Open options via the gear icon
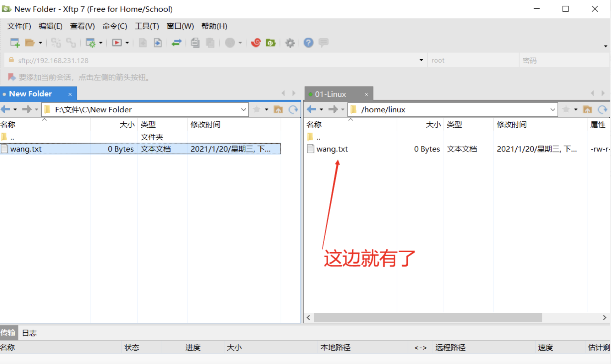Viewport: 611px width, 364px height. point(290,43)
